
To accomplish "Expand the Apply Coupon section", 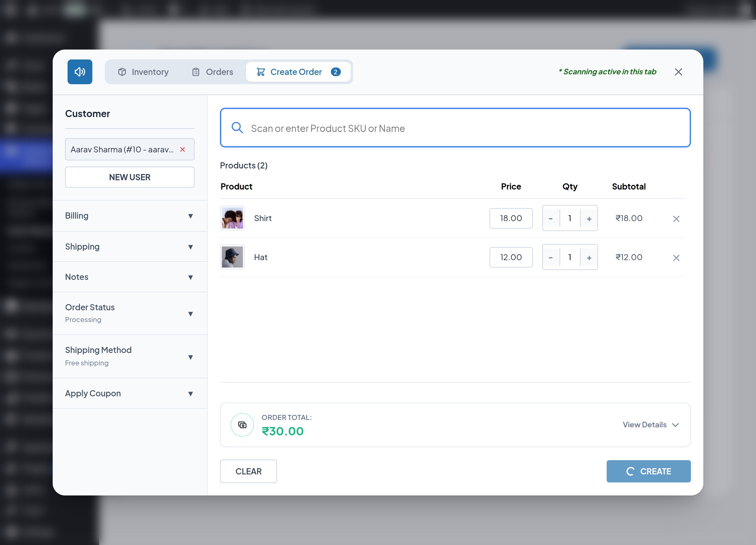I will pos(130,394).
